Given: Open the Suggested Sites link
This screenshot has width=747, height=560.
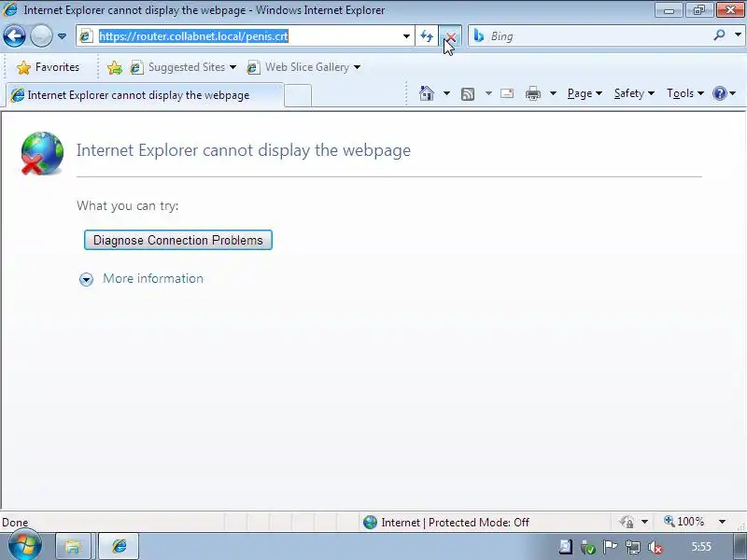Looking at the screenshot, I should [183, 67].
